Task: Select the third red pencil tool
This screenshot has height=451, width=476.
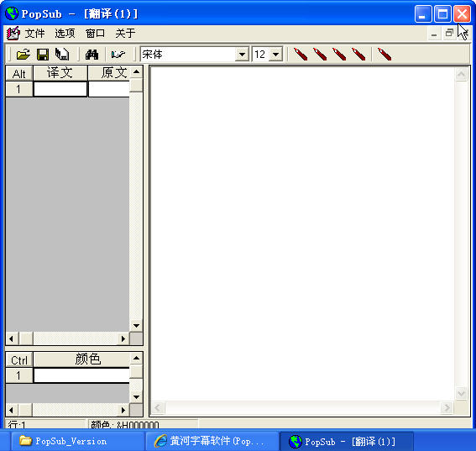Action: (339, 54)
